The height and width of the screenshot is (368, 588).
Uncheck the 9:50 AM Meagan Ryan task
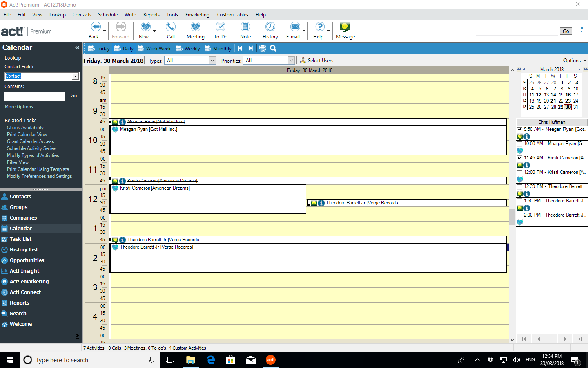[519, 129]
